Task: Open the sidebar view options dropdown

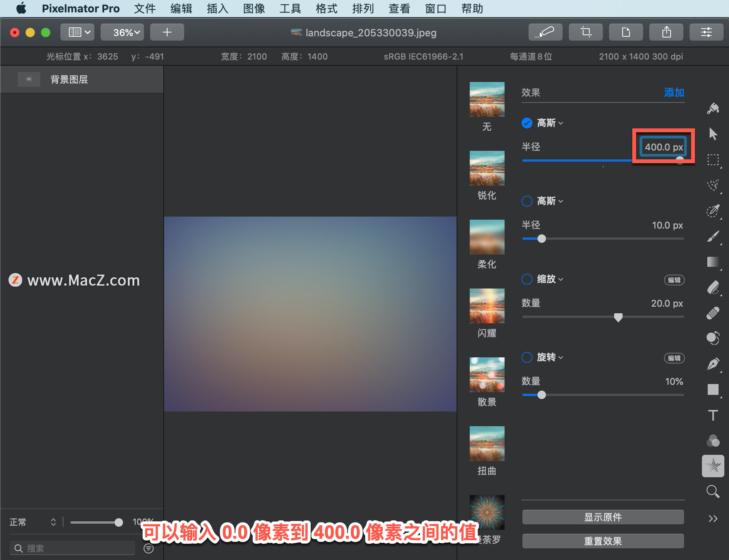Action: click(x=77, y=32)
